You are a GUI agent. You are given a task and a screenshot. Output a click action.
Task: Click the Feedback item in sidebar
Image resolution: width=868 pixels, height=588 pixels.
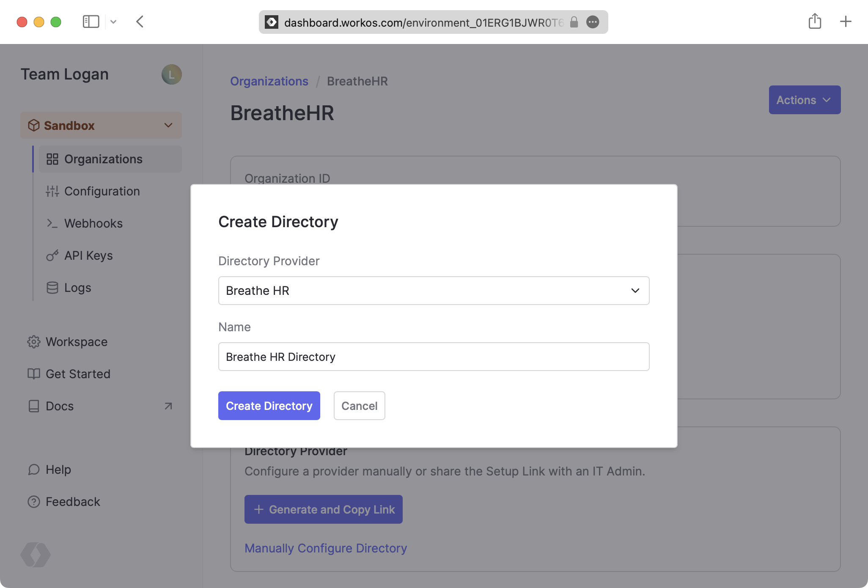point(73,502)
